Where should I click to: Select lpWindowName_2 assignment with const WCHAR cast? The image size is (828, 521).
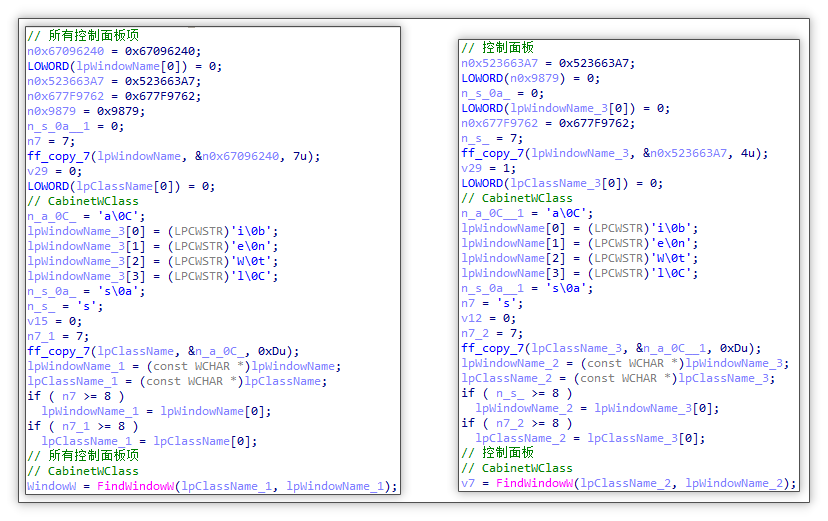(x=625, y=363)
